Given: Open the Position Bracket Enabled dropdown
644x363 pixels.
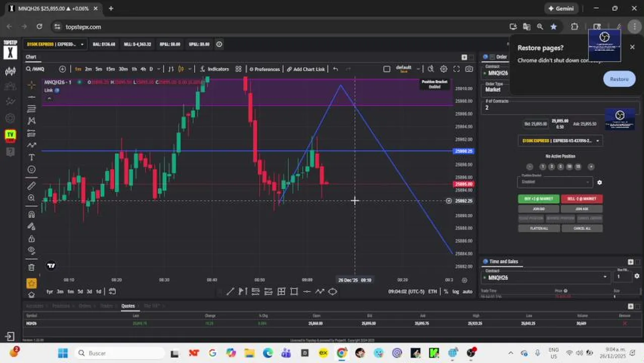Looking at the screenshot, I should click(x=555, y=181).
